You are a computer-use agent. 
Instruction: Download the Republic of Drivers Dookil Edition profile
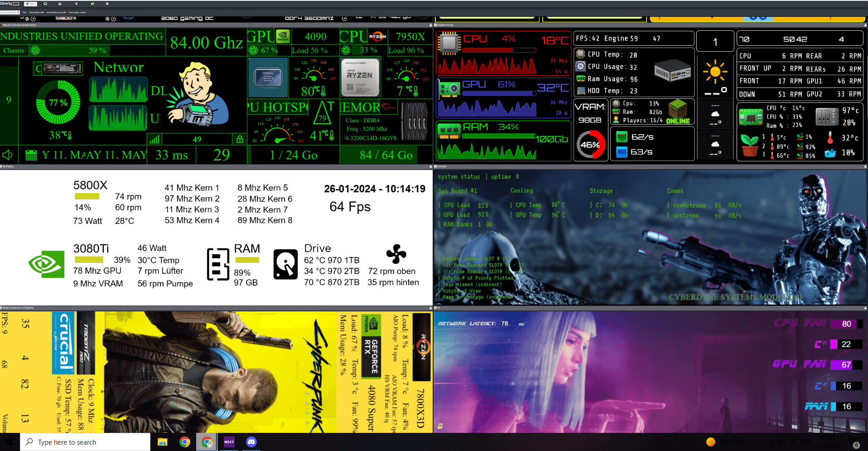[x=430, y=25]
